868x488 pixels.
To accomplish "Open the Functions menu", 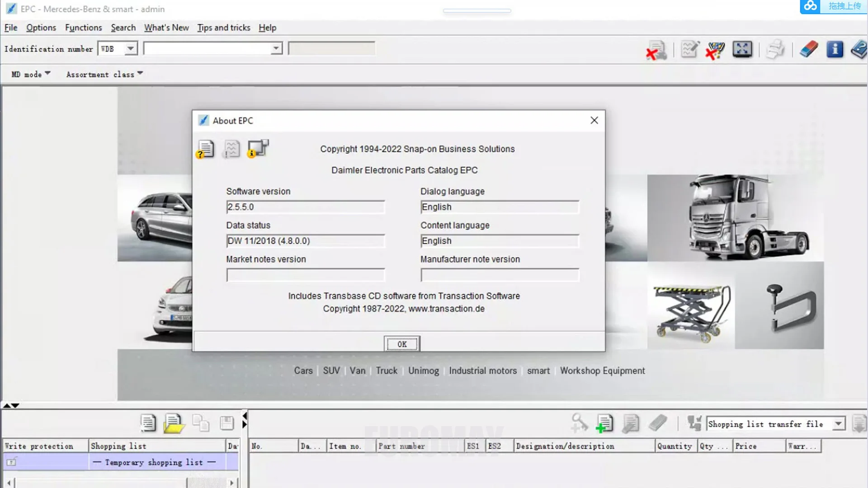I will pos(84,28).
